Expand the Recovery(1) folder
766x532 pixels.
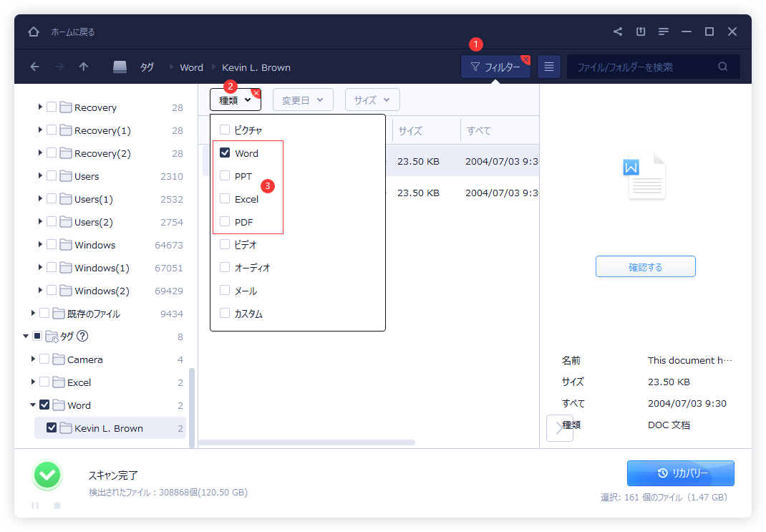pyautogui.click(x=40, y=130)
